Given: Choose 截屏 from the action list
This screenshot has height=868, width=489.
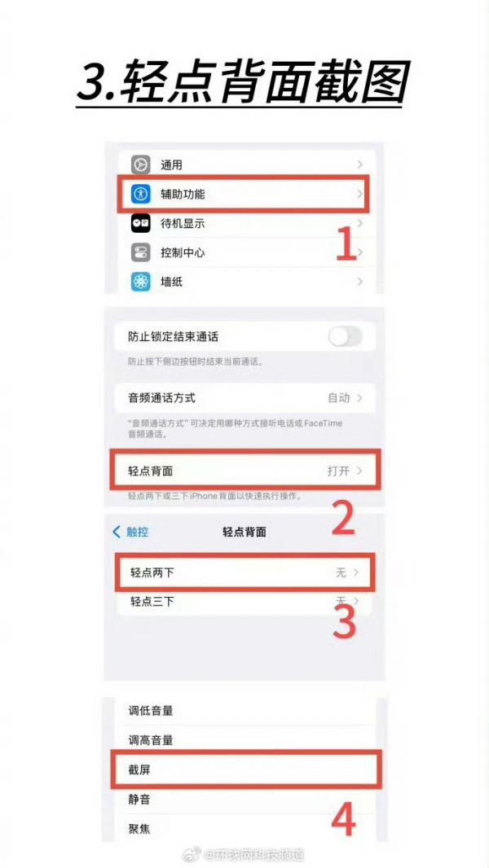Looking at the screenshot, I should (244, 769).
